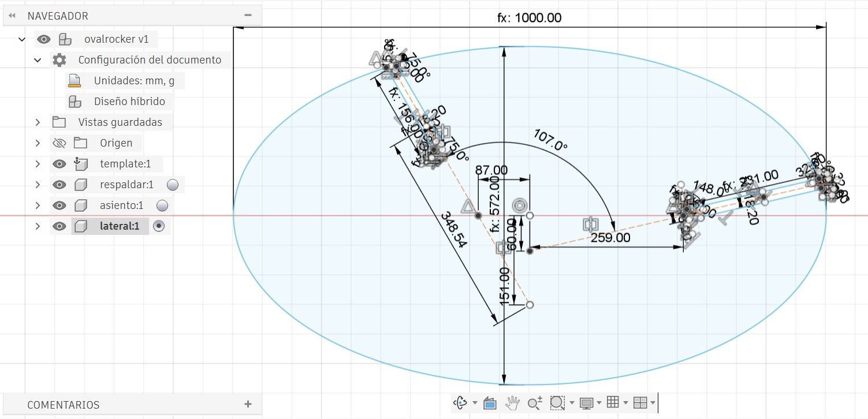Open the Zoom Window dropdown arrow
The width and height of the screenshot is (868, 419).
[572, 403]
